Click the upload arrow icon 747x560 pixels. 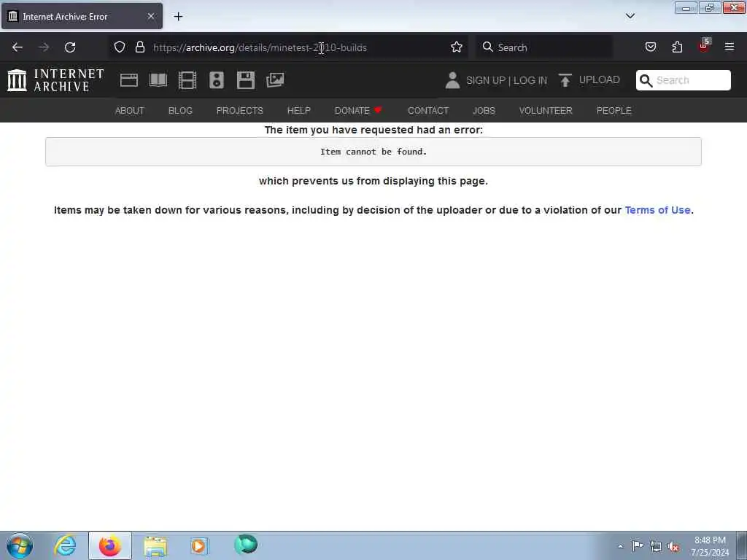[x=565, y=80]
